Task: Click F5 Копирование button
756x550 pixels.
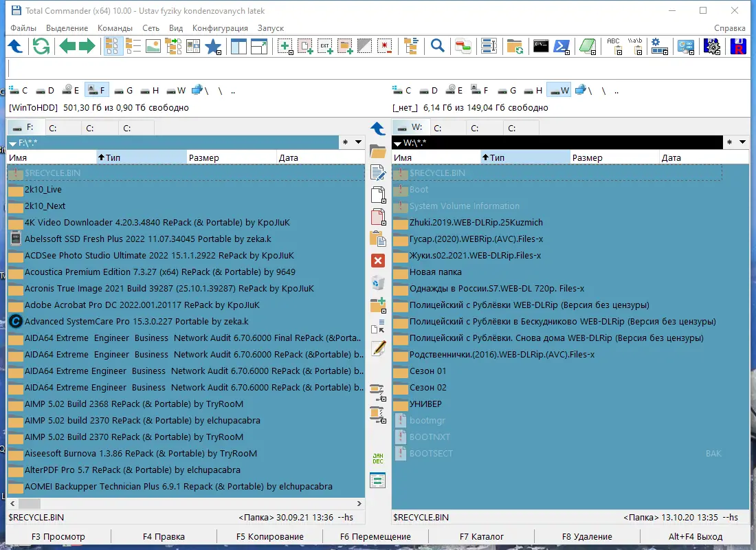Action: point(270,536)
